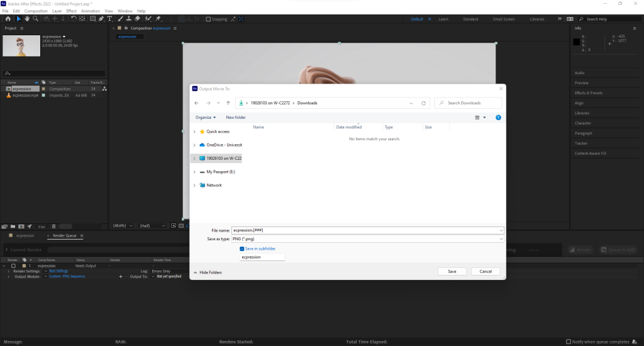Refresh the Downloads folder listing

(x=423, y=103)
